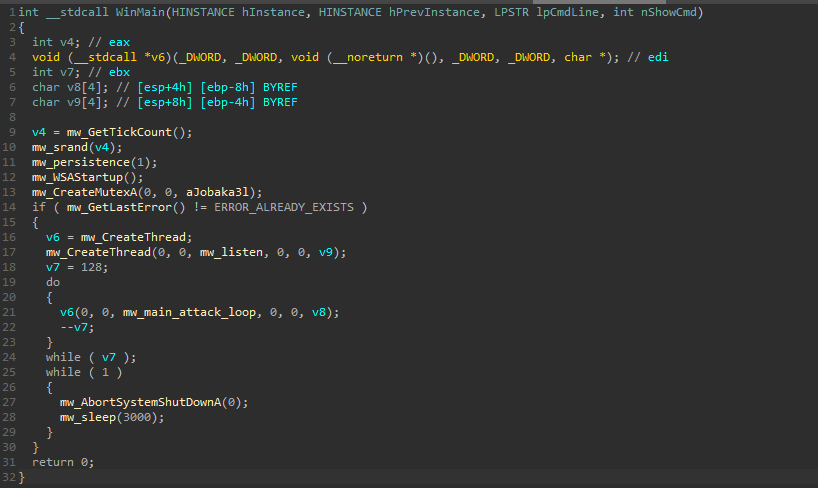Click the mw_CreateMutexA call
Image resolution: width=818 pixels, height=488 pixels.
84,192
